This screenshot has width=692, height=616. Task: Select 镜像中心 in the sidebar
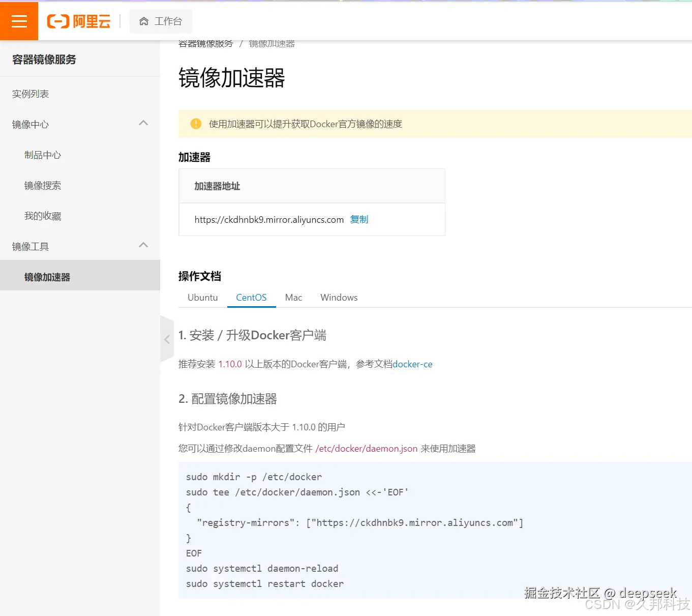point(31,125)
